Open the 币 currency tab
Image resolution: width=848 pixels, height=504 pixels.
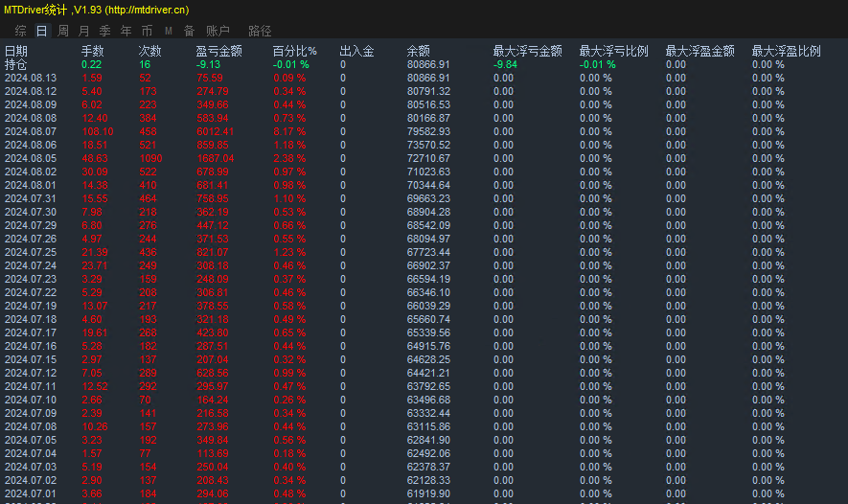pyautogui.click(x=148, y=31)
